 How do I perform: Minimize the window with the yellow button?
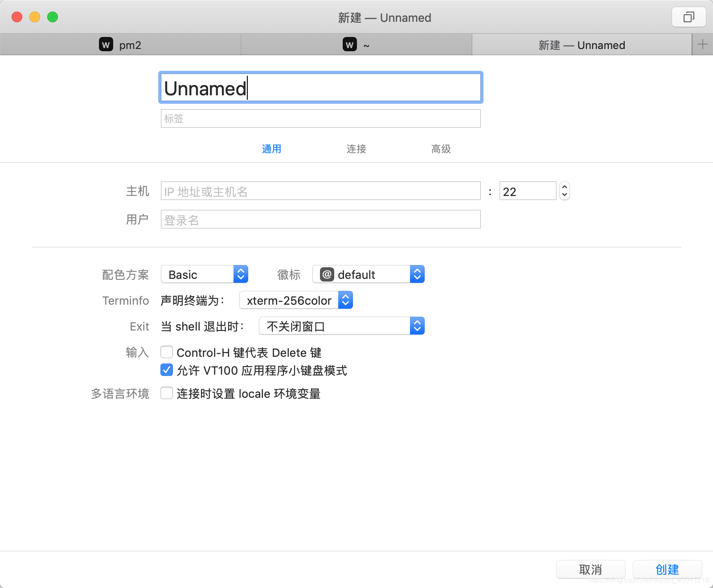(x=35, y=17)
